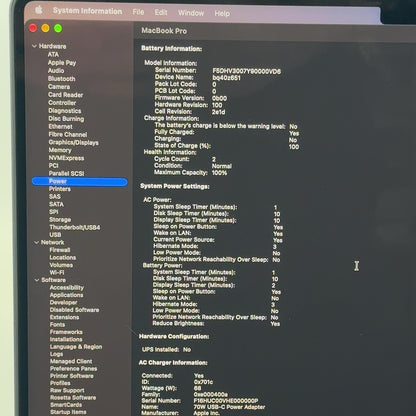Image resolution: width=416 pixels, height=416 pixels.
Task: Open the Window menu
Action: click(x=191, y=13)
